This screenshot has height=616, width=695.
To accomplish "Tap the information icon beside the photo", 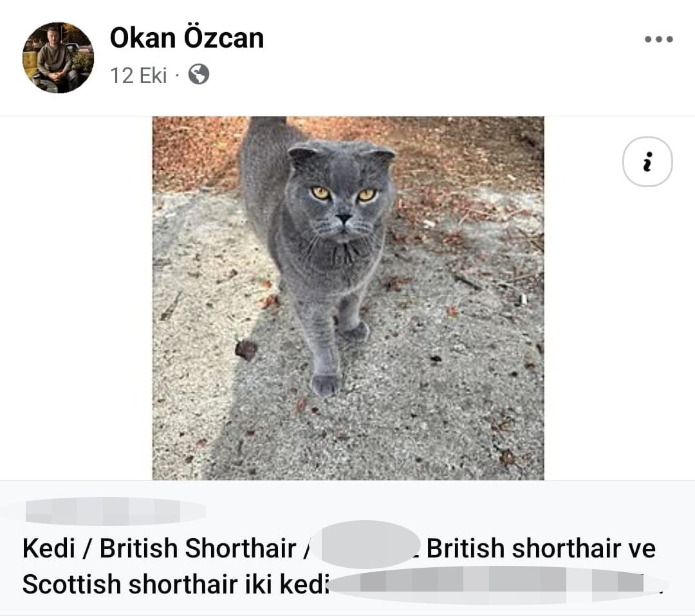I will pos(646,162).
